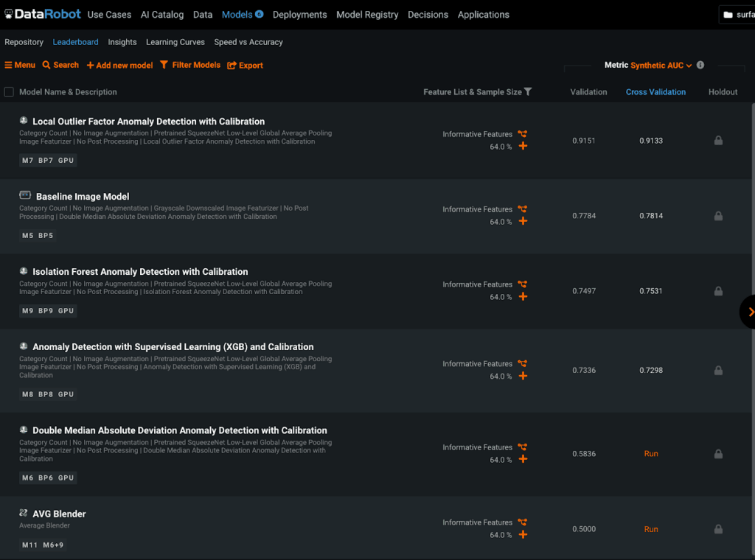Sort by the Cross Validation column
The image size is (755, 560).
(x=655, y=92)
